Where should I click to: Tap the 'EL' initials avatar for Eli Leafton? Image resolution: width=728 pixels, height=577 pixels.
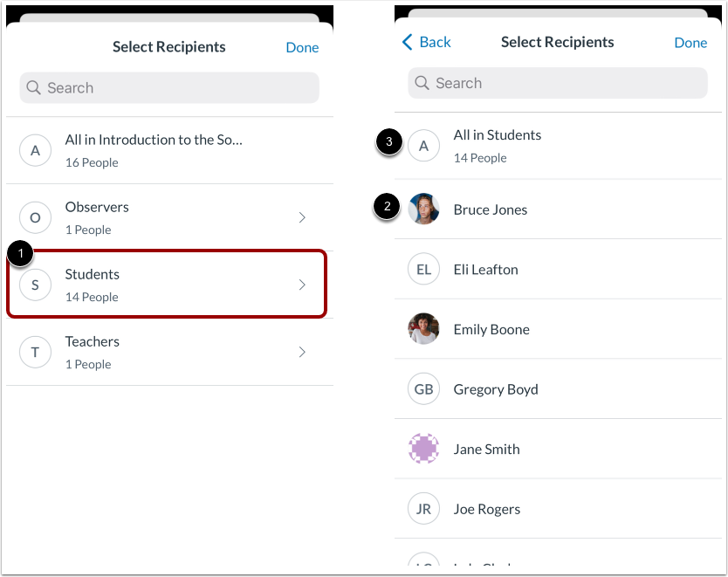(x=423, y=269)
